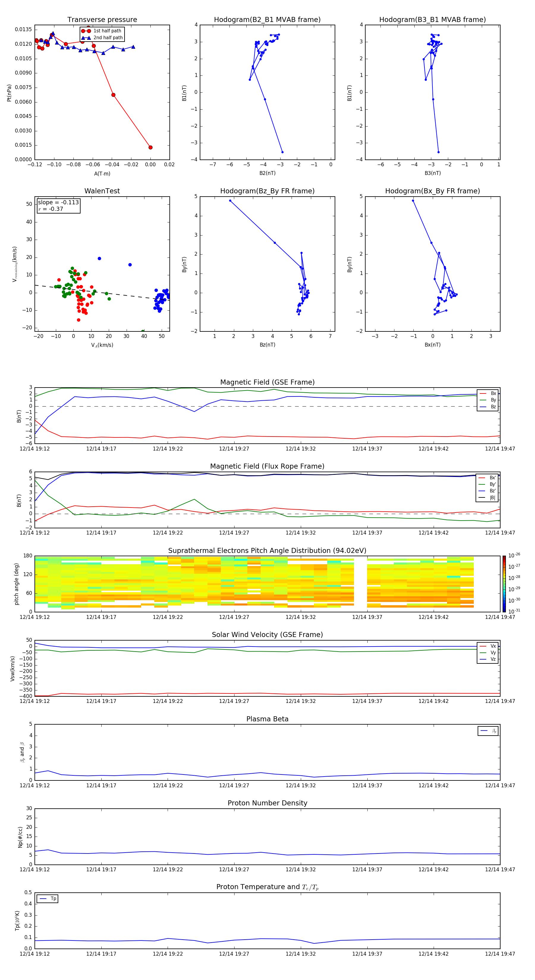The width and height of the screenshot is (535, 980).
Task: Select the 'slope = -0.113' annotation
Action: (x=58, y=203)
